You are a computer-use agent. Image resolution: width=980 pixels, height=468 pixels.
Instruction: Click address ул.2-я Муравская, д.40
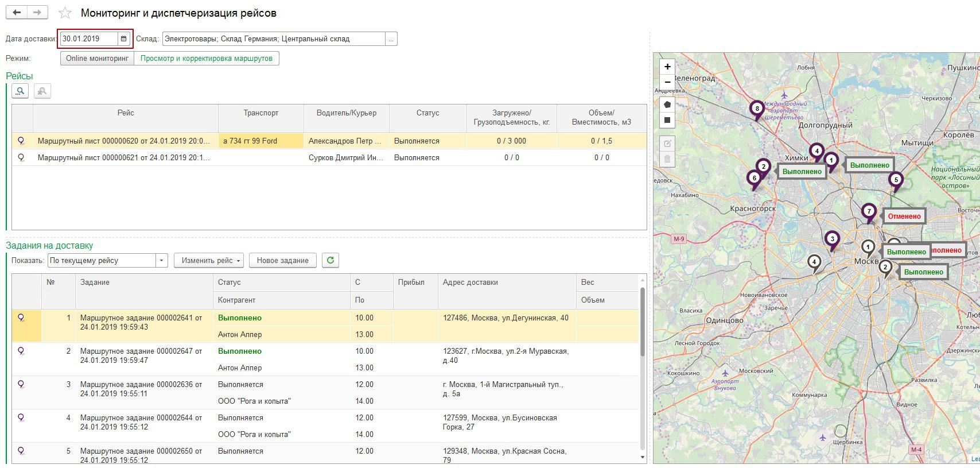pos(505,355)
